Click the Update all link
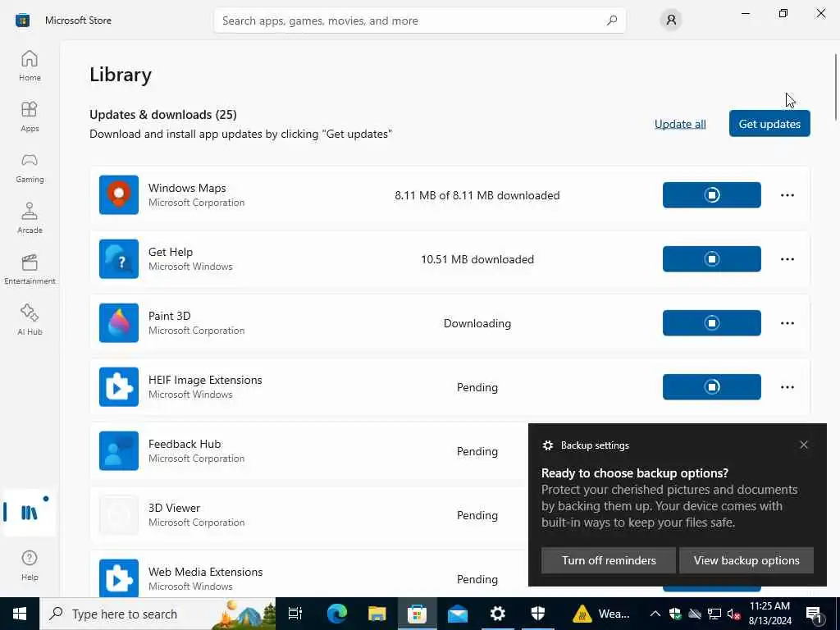Screen dimensions: 840x630 point(680,124)
